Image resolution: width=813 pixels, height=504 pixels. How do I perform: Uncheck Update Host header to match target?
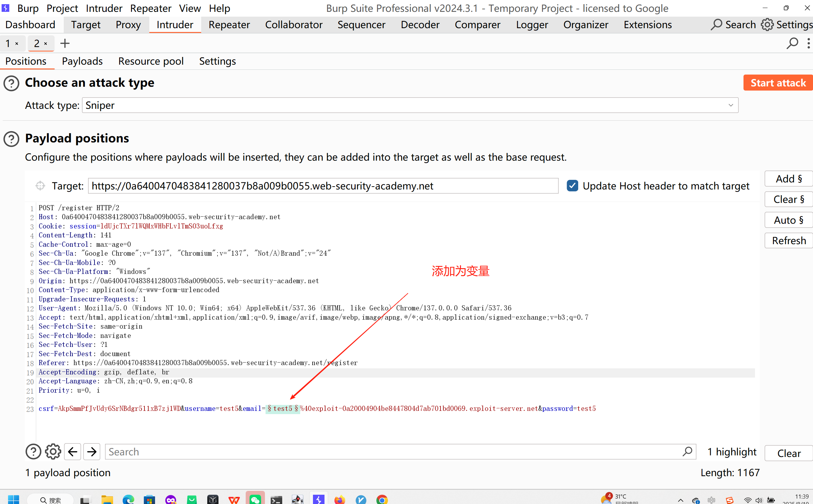click(572, 186)
